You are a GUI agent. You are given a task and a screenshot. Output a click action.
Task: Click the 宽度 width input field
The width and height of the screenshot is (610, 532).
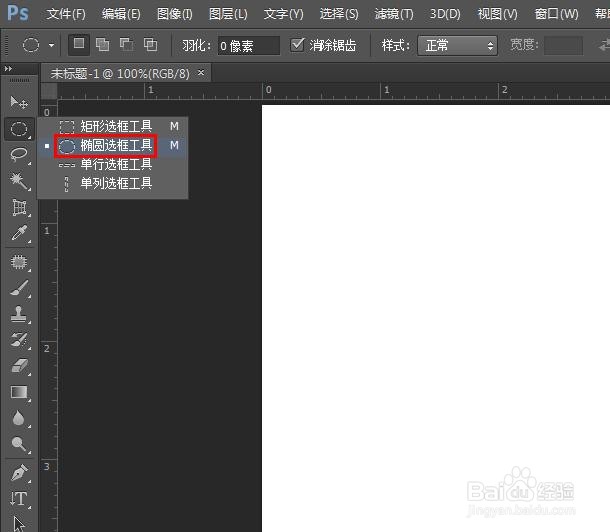point(563,46)
